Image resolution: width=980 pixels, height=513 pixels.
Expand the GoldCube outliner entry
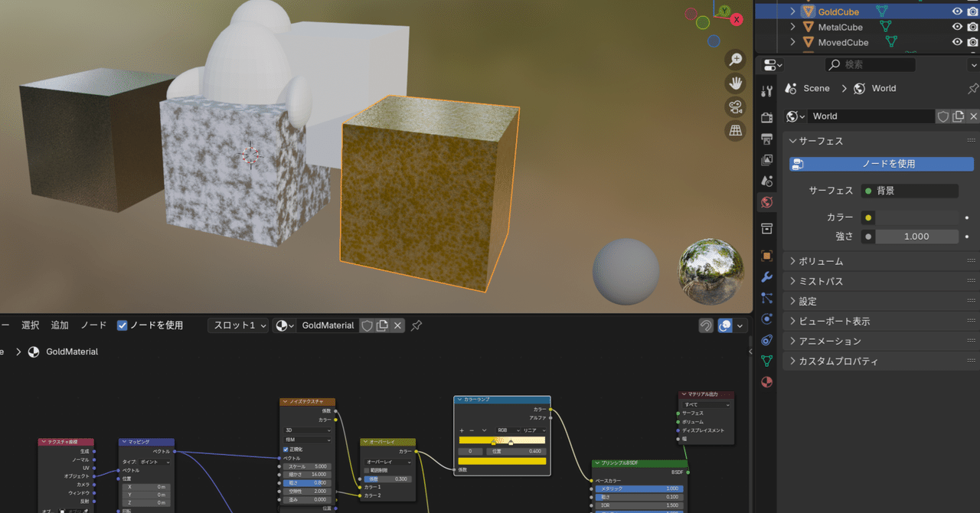click(792, 11)
